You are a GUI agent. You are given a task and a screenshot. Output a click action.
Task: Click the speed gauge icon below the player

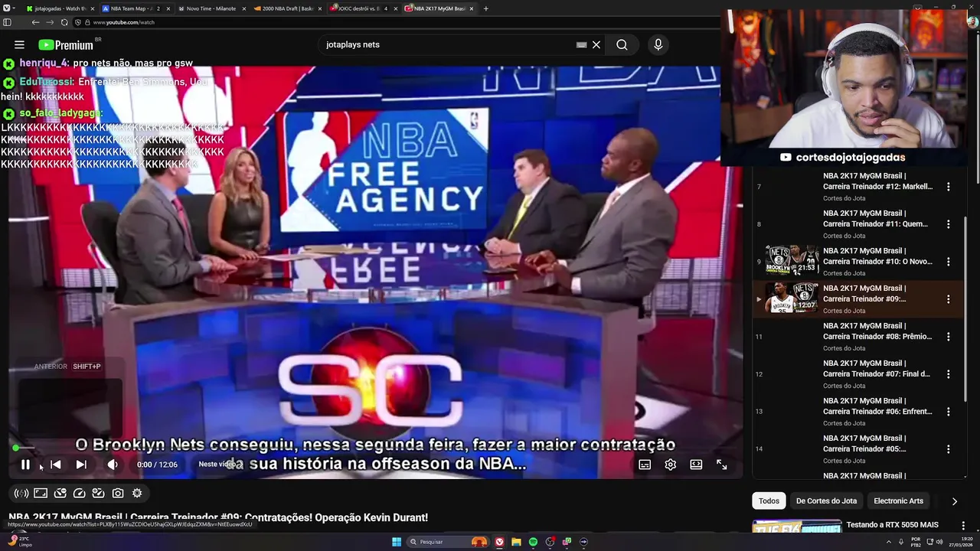pyautogui.click(x=80, y=494)
